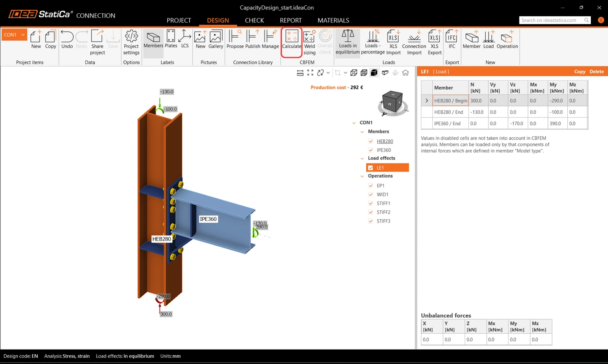Click XLS Export icon

pyautogui.click(x=434, y=42)
